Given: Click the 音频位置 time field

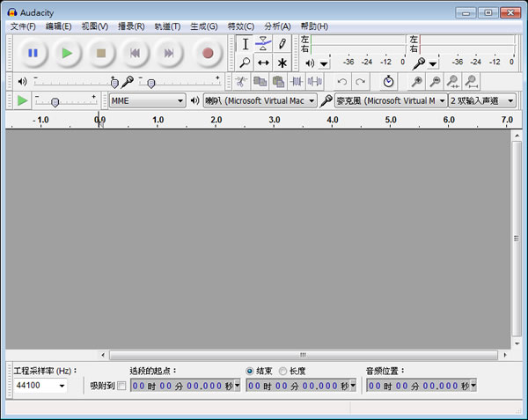Looking at the screenshot, I should (422, 386).
